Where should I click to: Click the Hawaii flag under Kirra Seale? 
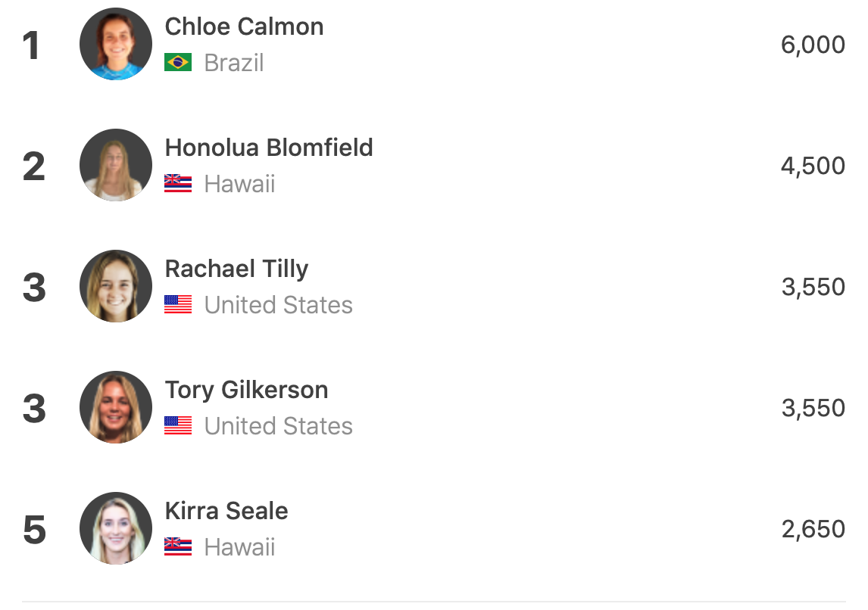(x=178, y=546)
